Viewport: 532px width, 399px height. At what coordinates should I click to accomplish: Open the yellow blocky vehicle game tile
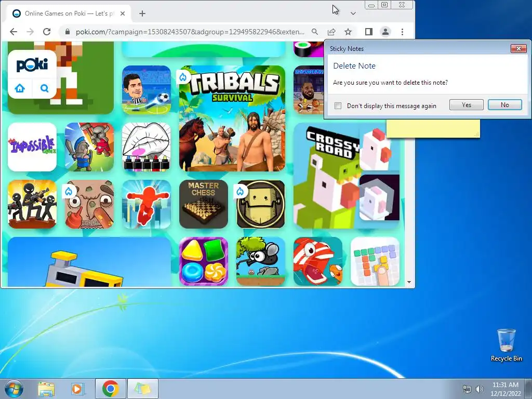89,262
